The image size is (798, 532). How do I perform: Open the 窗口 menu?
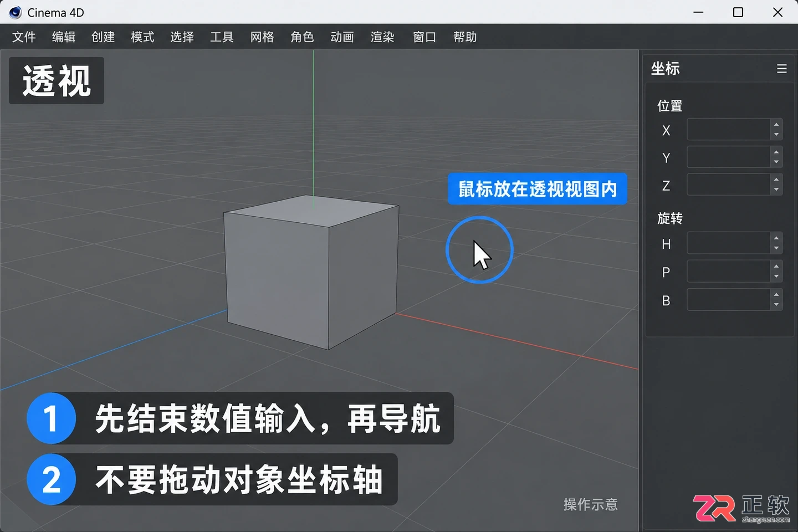tap(424, 37)
